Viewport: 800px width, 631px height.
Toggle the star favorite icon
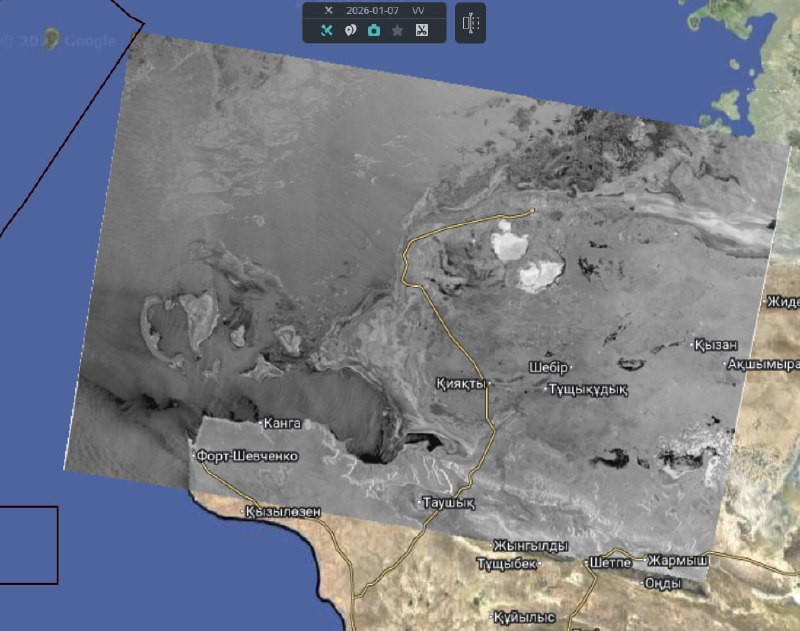click(397, 30)
